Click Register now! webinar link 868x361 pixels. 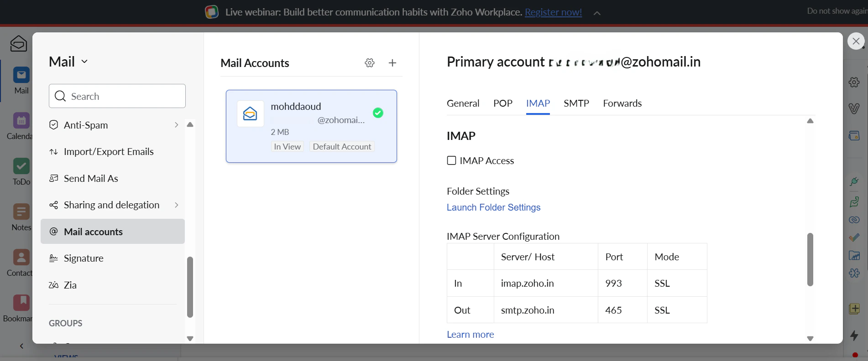click(x=553, y=12)
